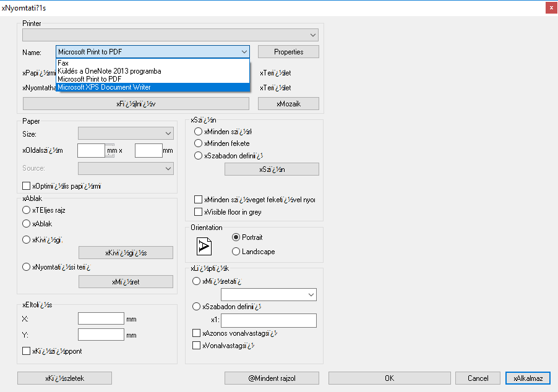This screenshot has width=558, height=392.
Task: Expand the top Printer combo box
Action: 313,35
